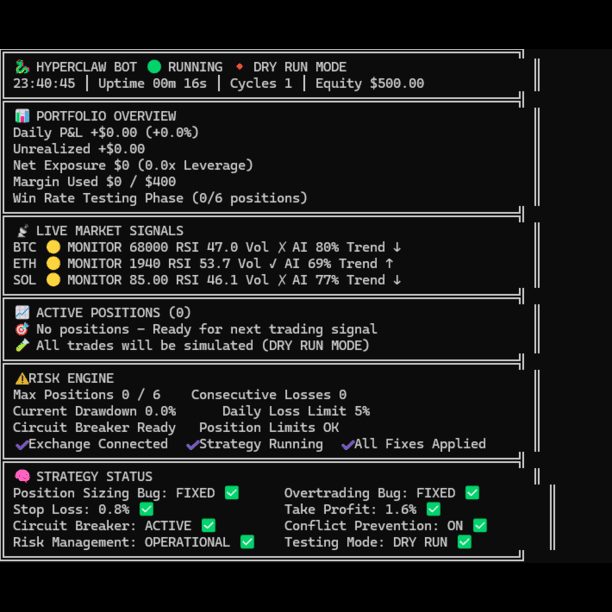Click green checkbox after Conflict Prevention: ON
612x612 pixels.
coord(480,526)
